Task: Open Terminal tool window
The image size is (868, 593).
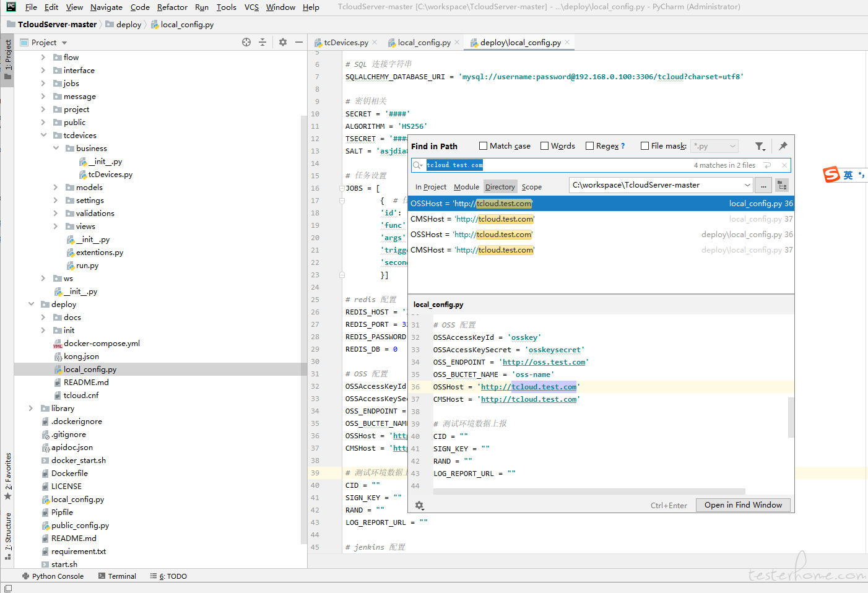Action: pyautogui.click(x=117, y=576)
